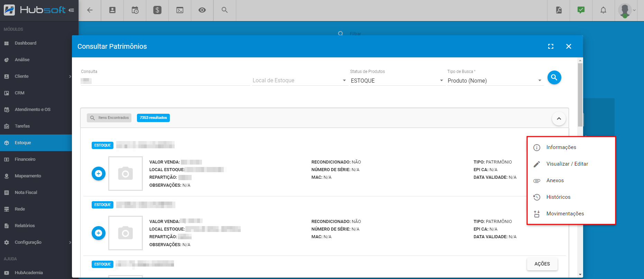
Task: Select the Estoque module
Action: coord(36,143)
